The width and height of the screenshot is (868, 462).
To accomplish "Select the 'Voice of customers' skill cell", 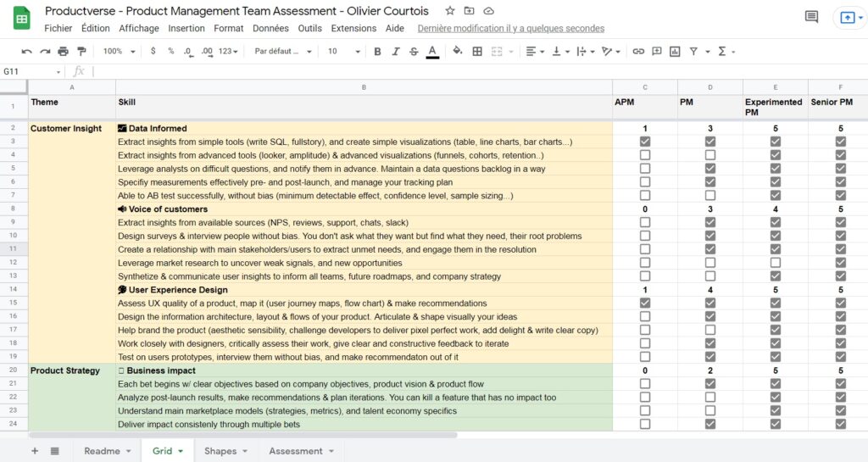I will 364,209.
